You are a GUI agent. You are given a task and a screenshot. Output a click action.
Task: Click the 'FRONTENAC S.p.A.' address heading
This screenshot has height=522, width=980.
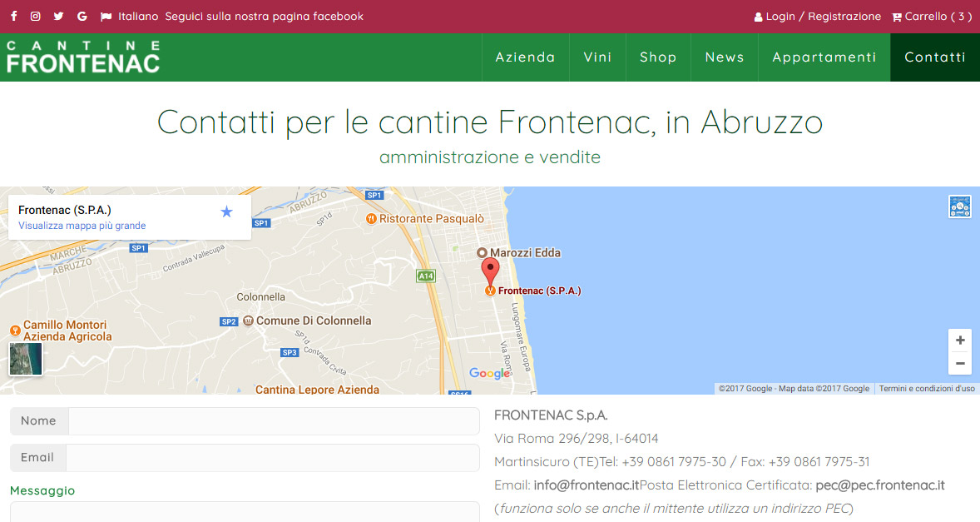551,415
